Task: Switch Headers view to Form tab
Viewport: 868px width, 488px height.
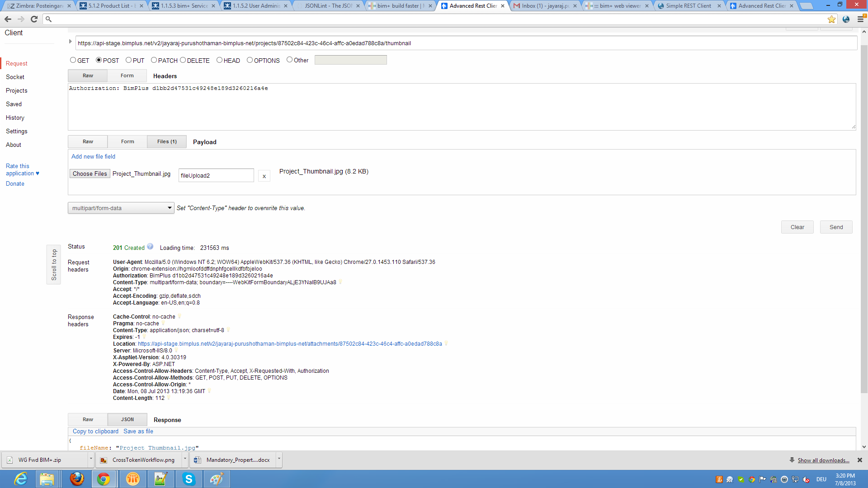Action: point(127,75)
